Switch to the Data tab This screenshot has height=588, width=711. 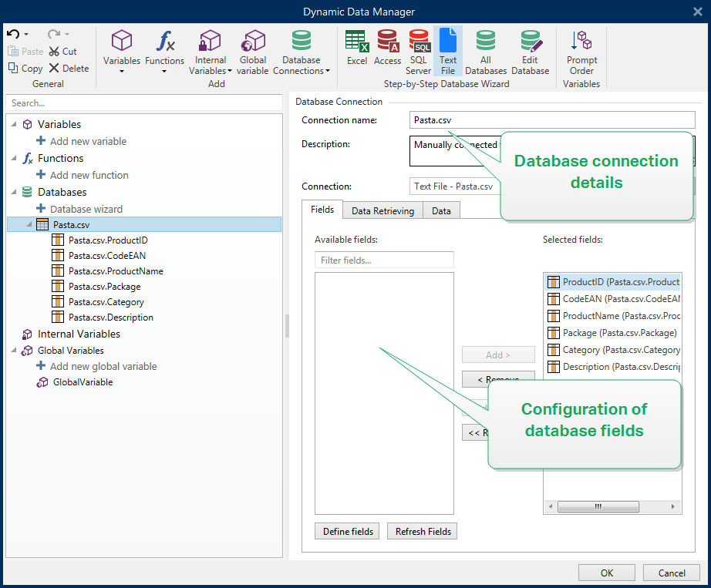tap(441, 210)
